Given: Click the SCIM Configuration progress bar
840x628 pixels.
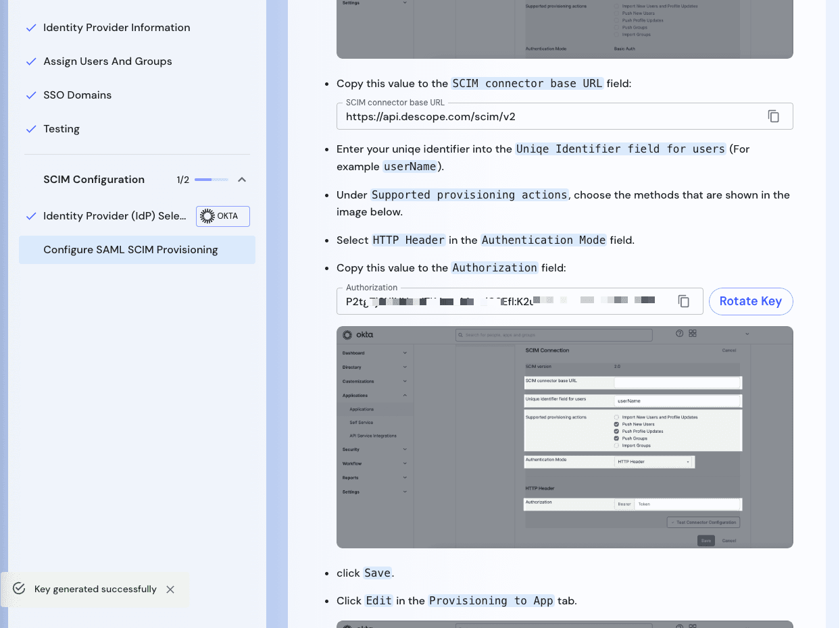Looking at the screenshot, I should click(211, 180).
